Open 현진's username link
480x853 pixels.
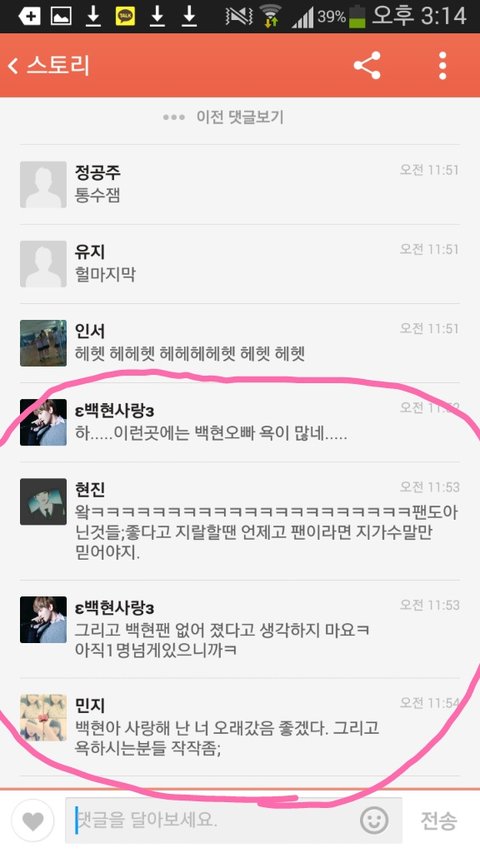90,489
